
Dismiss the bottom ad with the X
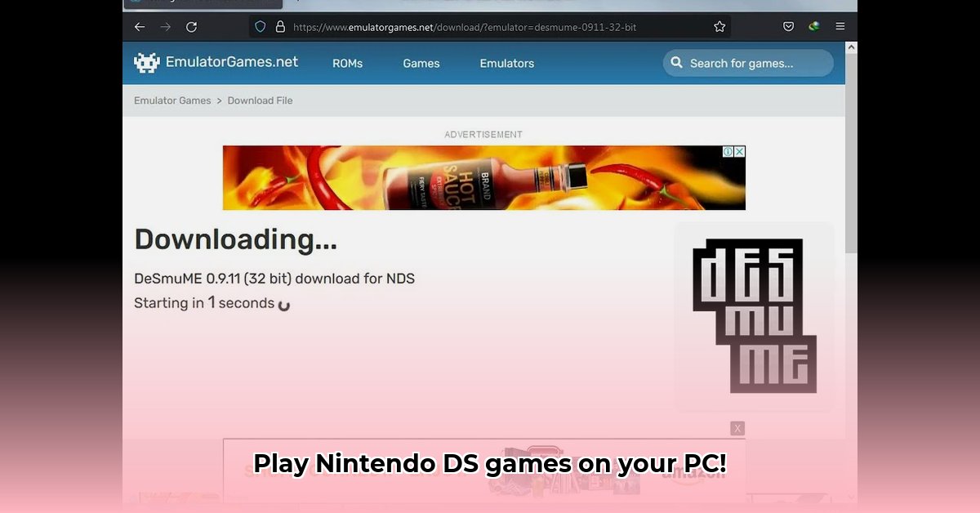click(x=737, y=428)
